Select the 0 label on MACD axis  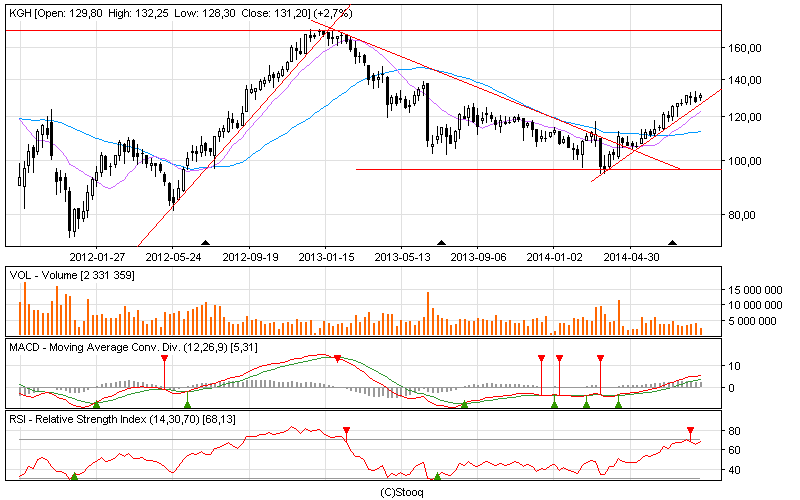732,388
